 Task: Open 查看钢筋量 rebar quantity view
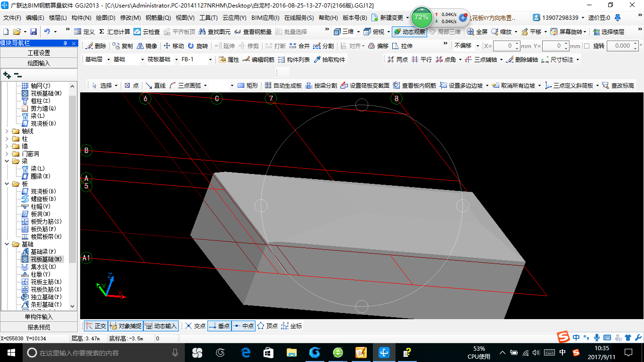(x=253, y=32)
